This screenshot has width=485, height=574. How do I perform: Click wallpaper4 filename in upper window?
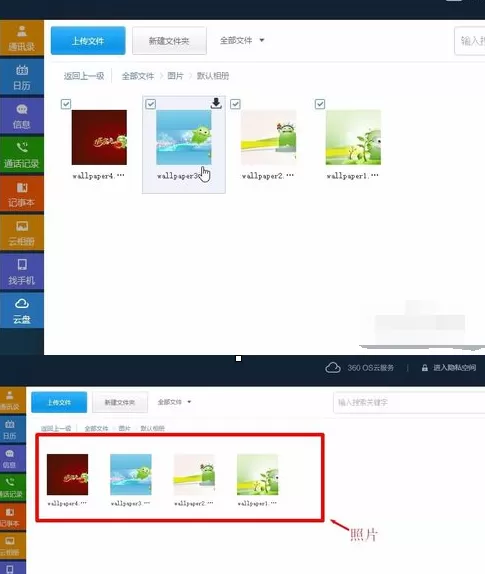tap(98, 176)
